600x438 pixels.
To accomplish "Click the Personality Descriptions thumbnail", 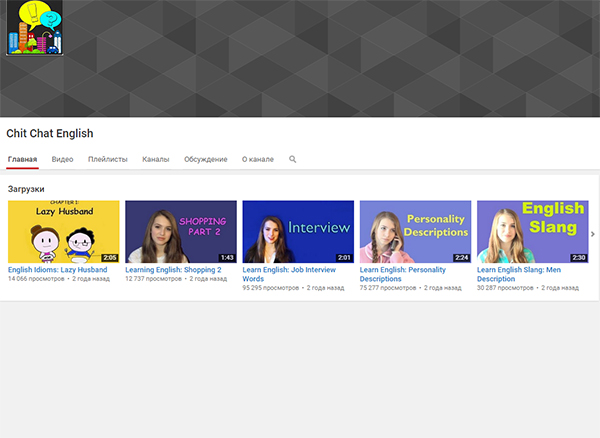I will pyautogui.click(x=415, y=231).
